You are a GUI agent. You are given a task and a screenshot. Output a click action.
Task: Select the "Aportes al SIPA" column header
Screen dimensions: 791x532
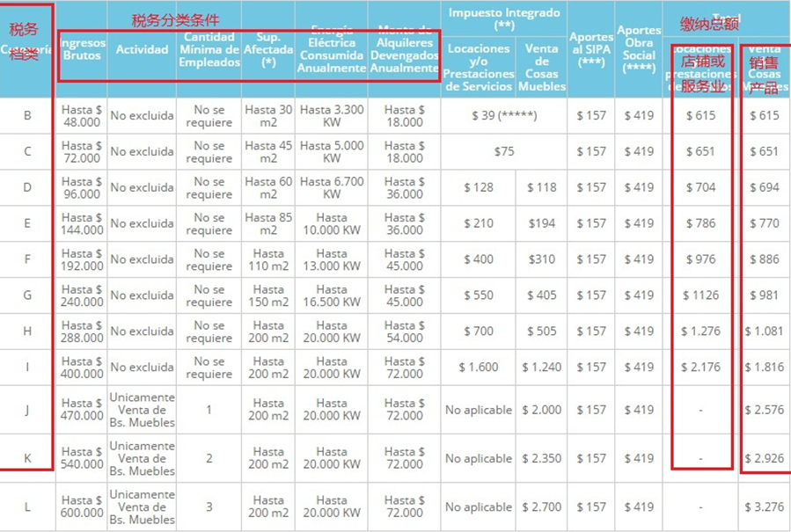pos(591,49)
